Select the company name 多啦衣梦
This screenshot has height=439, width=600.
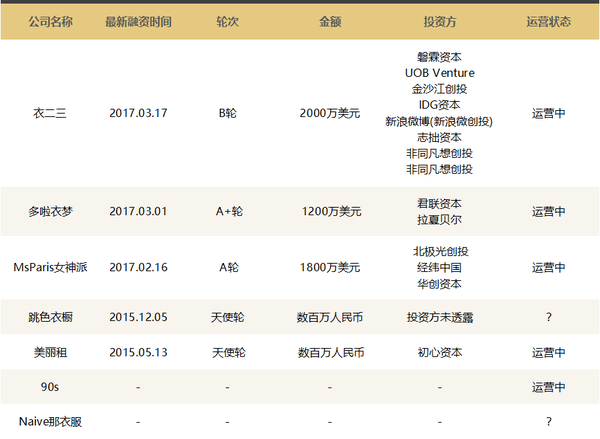tap(50, 211)
